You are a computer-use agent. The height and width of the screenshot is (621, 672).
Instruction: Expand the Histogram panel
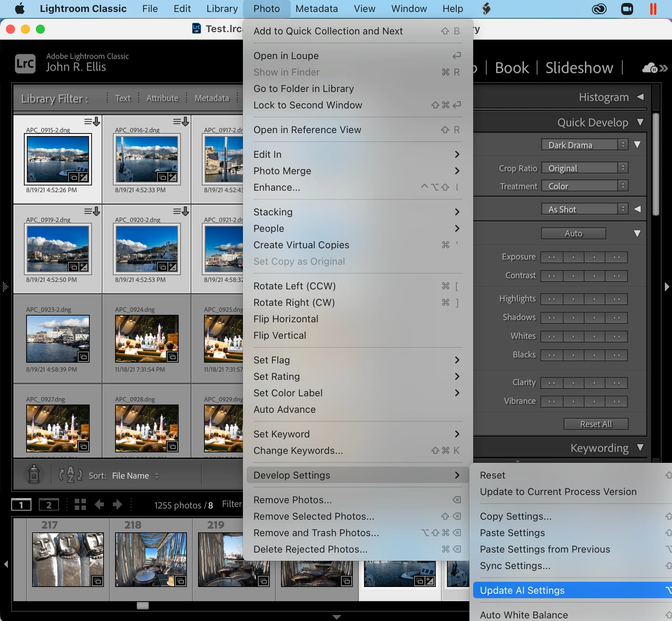[640, 97]
